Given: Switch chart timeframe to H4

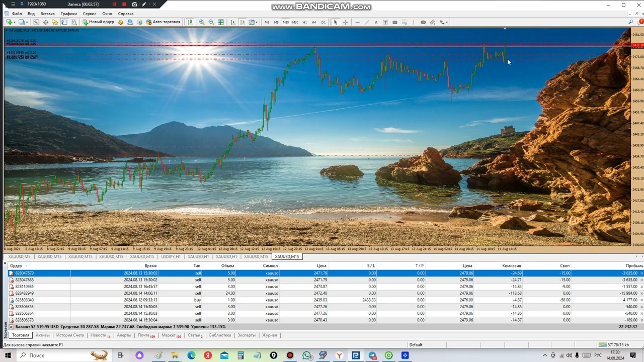Looking at the screenshot, I should (x=314, y=22).
